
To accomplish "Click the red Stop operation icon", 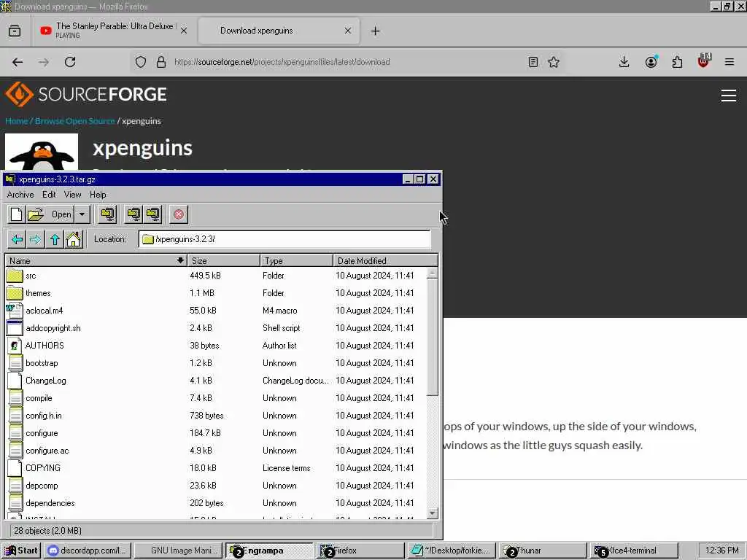I will 179,214.
